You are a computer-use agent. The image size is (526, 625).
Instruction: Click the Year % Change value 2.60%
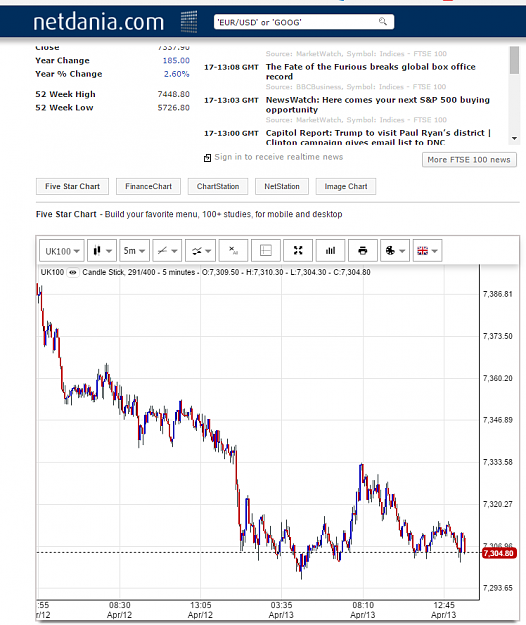[177, 74]
